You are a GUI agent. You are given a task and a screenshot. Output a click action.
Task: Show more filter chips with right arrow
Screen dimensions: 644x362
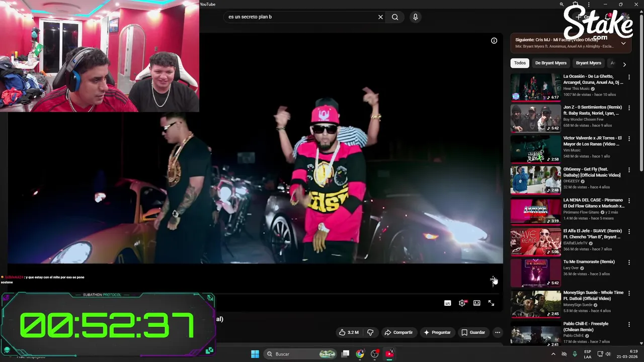[624, 64]
